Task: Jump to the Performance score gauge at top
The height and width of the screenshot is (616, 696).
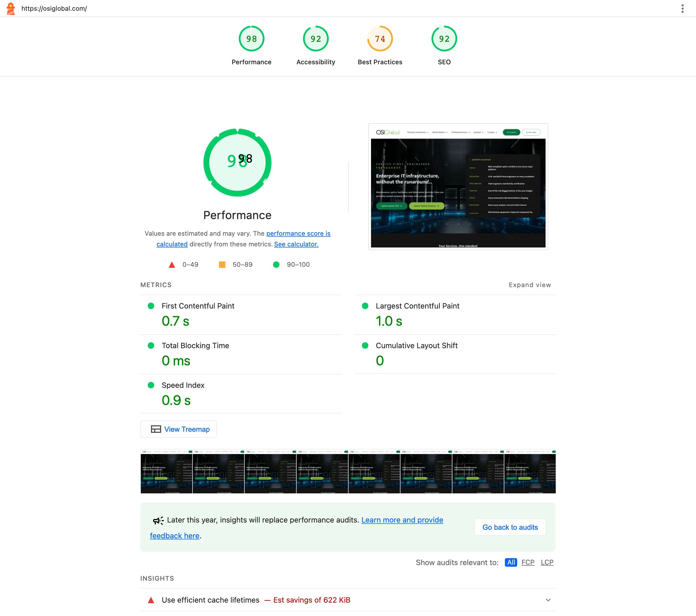Action: pyautogui.click(x=252, y=46)
